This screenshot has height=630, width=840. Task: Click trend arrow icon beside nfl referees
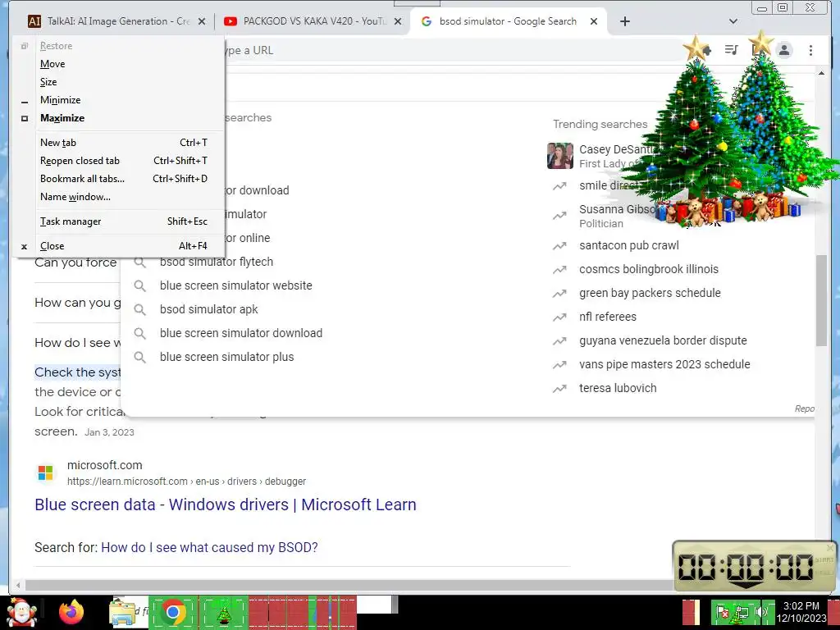tap(559, 317)
